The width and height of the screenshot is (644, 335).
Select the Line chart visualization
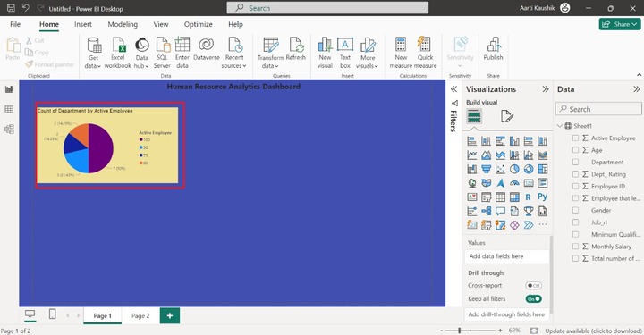coord(472,155)
